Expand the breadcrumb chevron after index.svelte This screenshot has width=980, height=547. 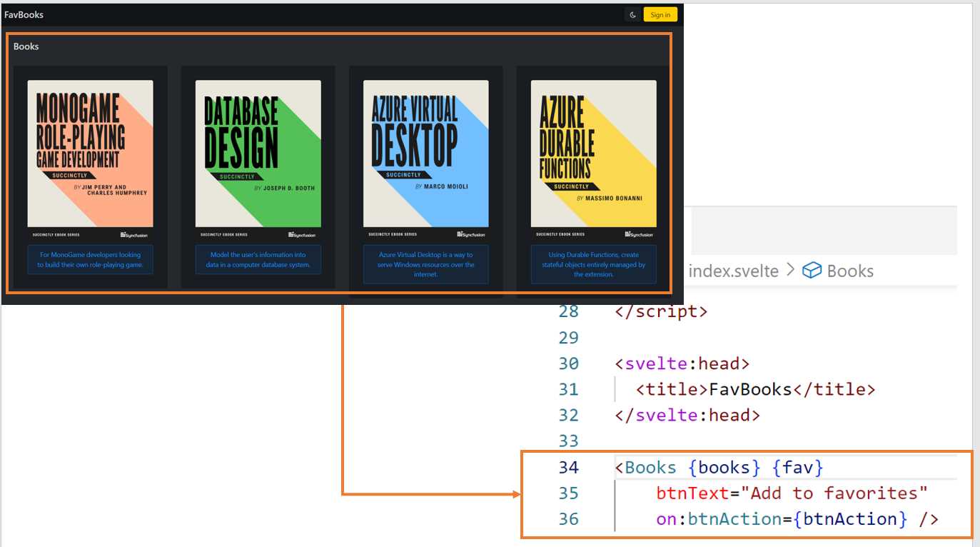pos(791,271)
